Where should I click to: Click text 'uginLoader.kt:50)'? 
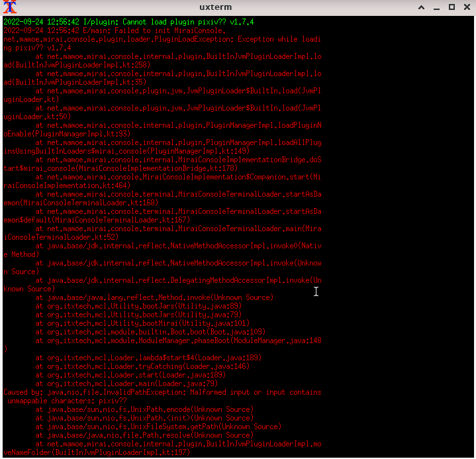point(37,117)
